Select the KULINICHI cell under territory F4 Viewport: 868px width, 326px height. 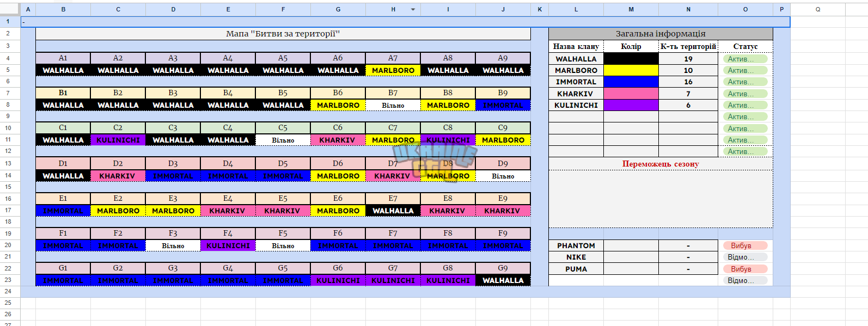click(x=228, y=245)
